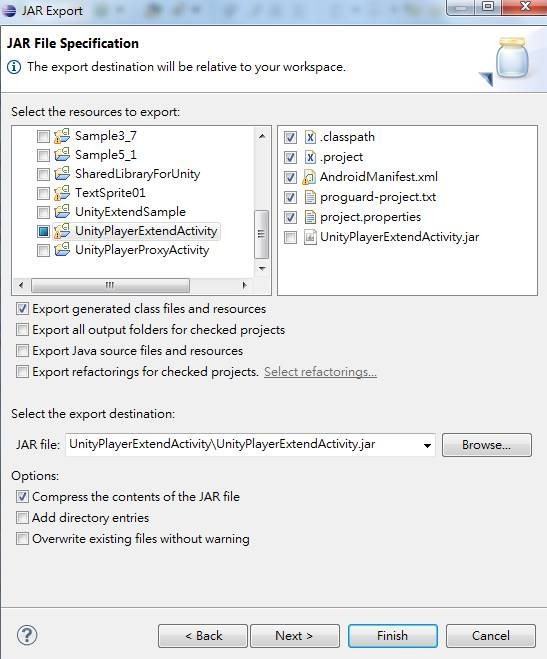This screenshot has width=547, height=659.
Task: Check the Sample5_1 project checkbox
Action: tap(43, 155)
